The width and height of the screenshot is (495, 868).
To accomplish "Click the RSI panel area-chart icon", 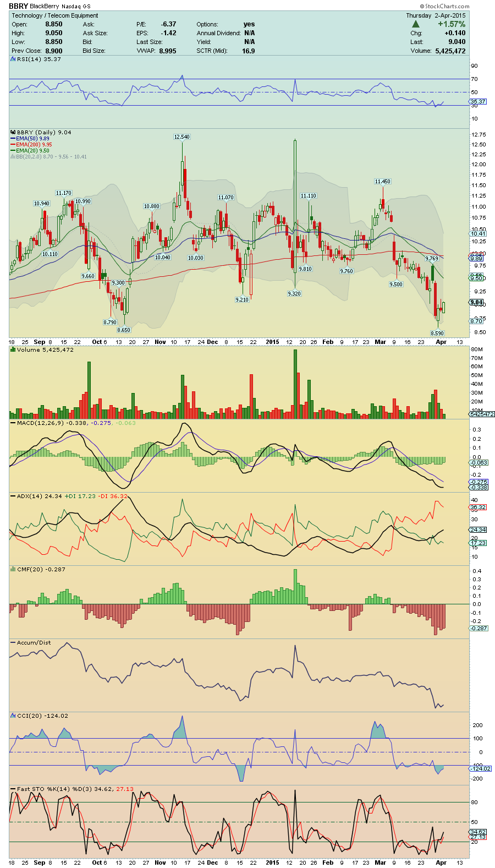I will pyautogui.click(x=13, y=59).
